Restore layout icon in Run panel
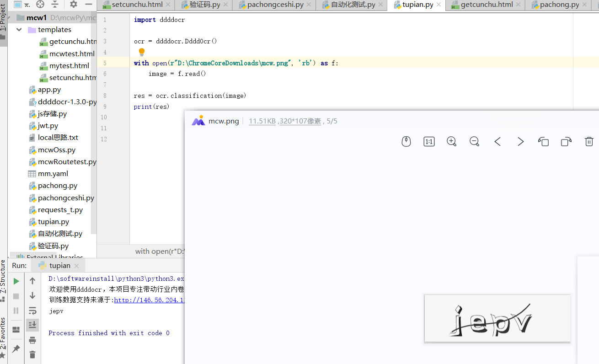 point(16,329)
